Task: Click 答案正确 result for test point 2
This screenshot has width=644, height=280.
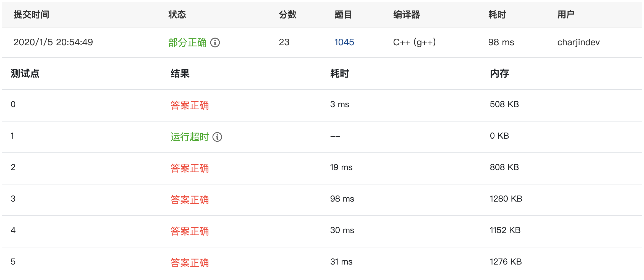Action: [190, 168]
